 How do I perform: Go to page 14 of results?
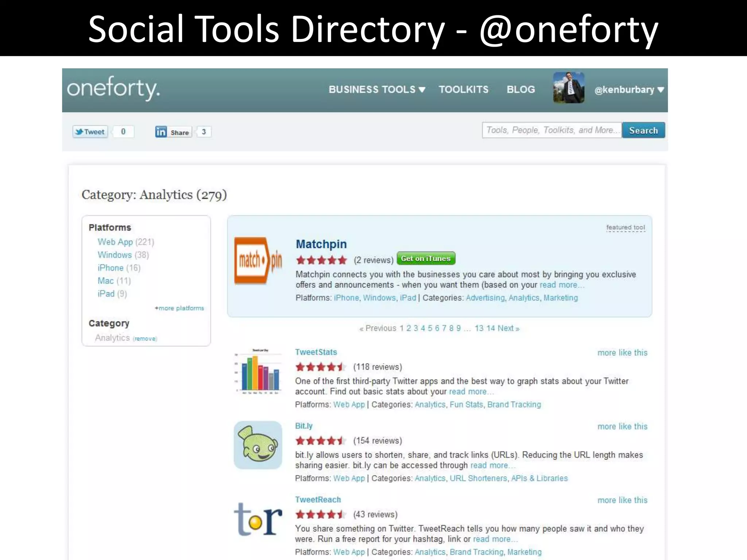click(491, 328)
